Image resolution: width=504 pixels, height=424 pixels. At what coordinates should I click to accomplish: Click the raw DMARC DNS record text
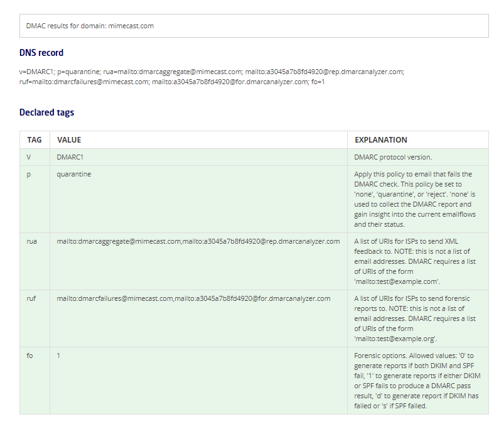tap(212, 77)
